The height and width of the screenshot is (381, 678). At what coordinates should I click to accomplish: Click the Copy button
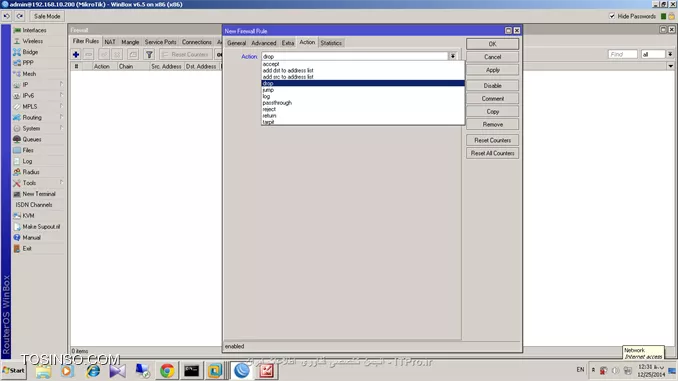[493, 112]
